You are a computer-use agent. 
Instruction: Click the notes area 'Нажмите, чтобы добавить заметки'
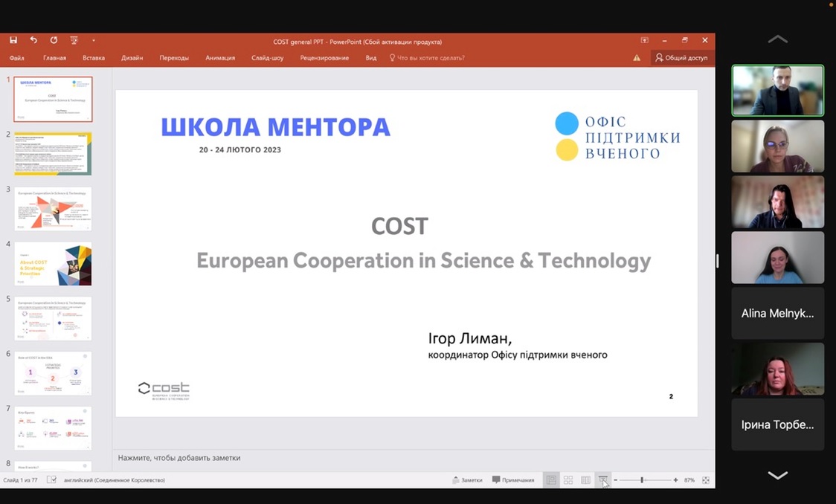[x=179, y=458]
